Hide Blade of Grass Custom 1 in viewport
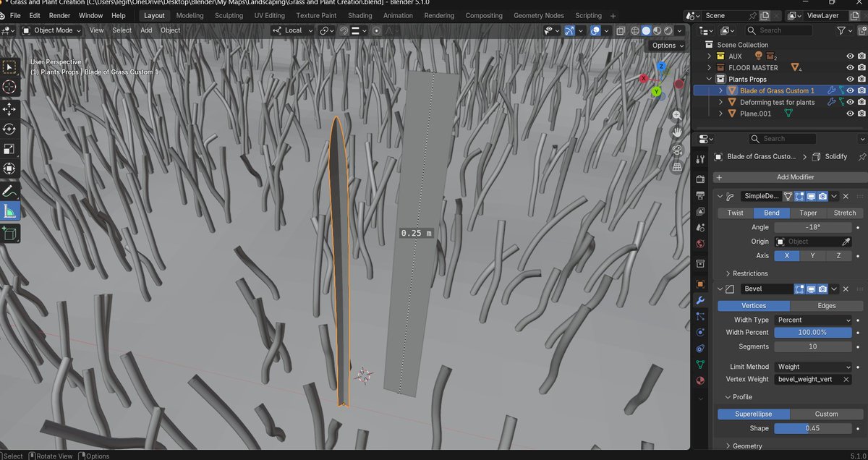 (850, 90)
